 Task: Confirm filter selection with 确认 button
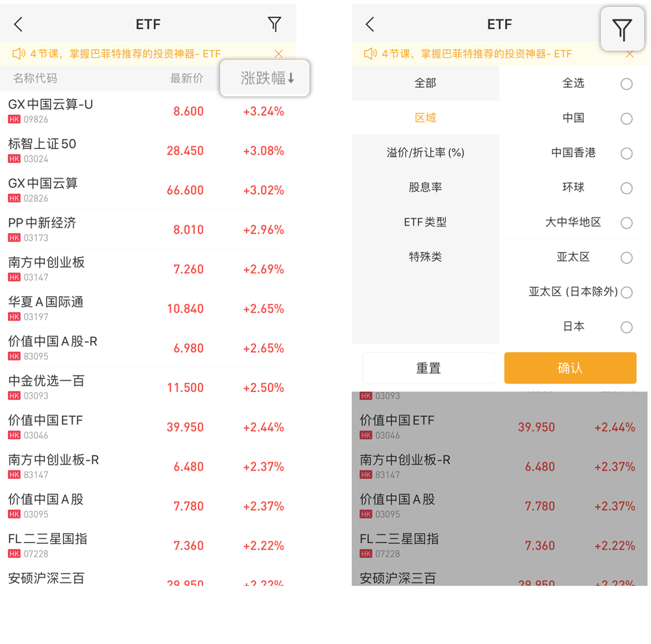(570, 368)
